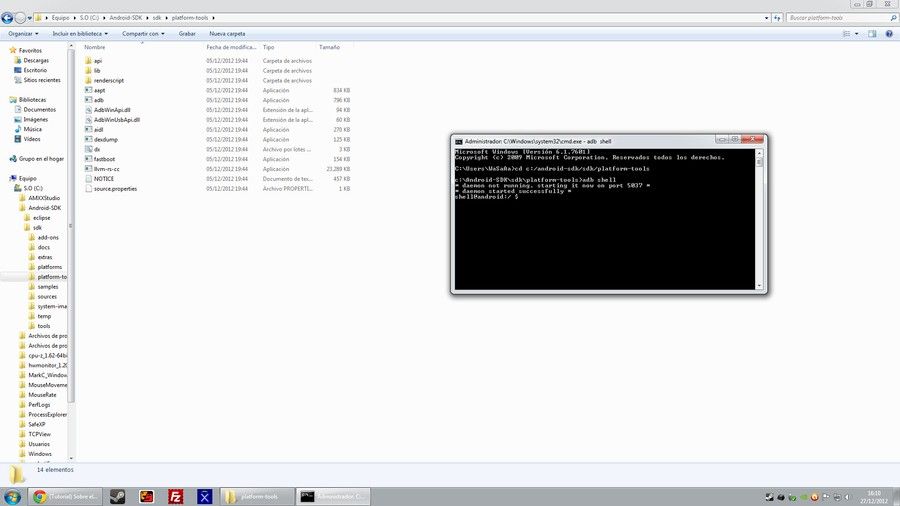Image resolution: width=900 pixels, height=506 pixels.
Task: Select the api folder
Action: 98,61
